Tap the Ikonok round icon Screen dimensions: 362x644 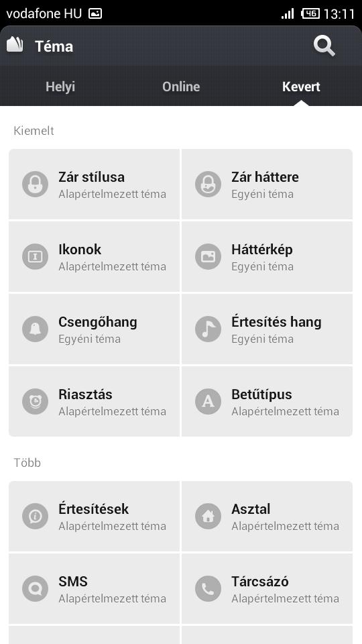[36, 257]
